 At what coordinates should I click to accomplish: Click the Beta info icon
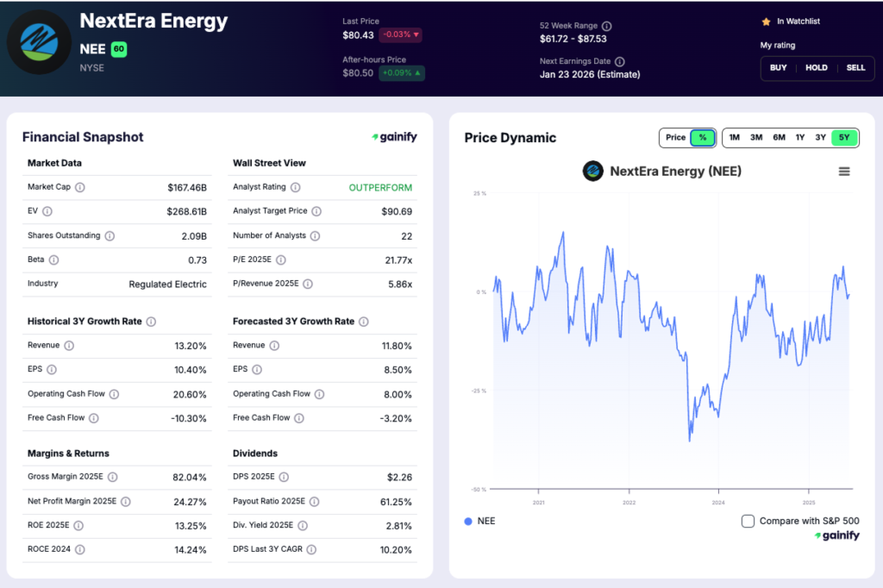click(x=53, y=260)
